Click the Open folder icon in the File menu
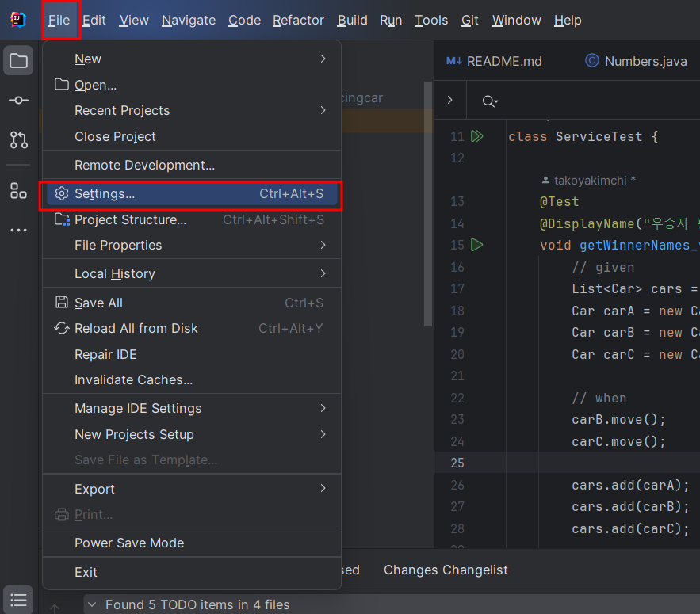Viewport: 700px width, 614px height. click(x=62, y=84)
